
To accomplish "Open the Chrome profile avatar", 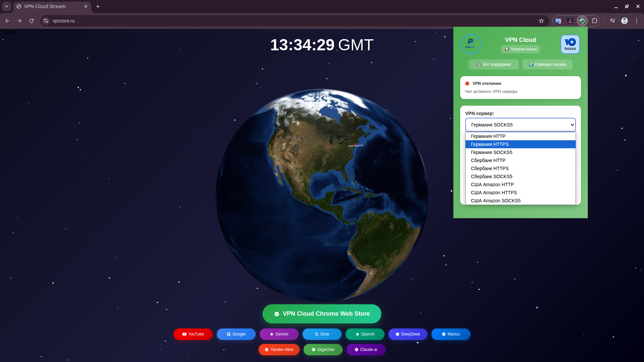I will (625, 21).
